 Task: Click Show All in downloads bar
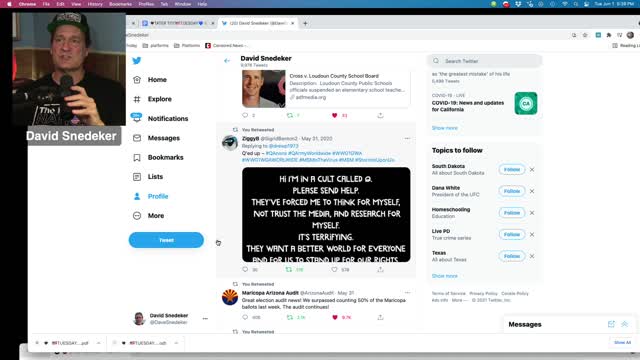point(622,342)
